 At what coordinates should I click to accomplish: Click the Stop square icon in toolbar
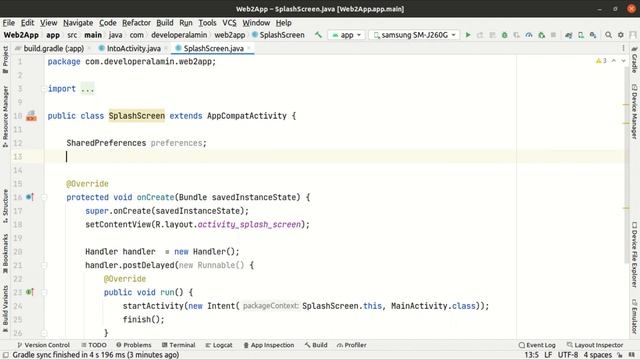tap(553, 35)
